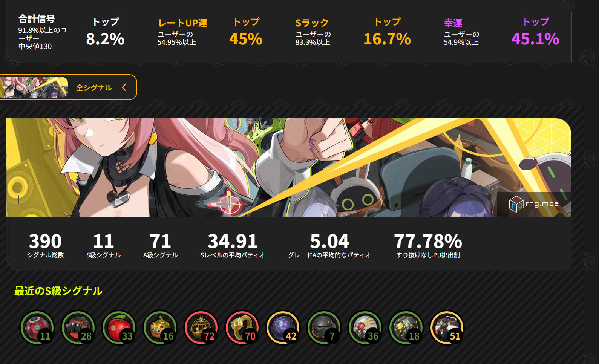Click the yellow-black orb icon numbered 18
This screenshot has height=364, width=599.
(406, 327)
